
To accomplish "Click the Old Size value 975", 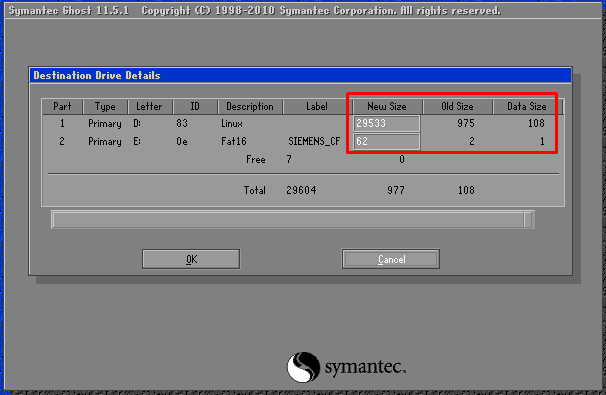I will pyautogui.click(x=466, y=123).
